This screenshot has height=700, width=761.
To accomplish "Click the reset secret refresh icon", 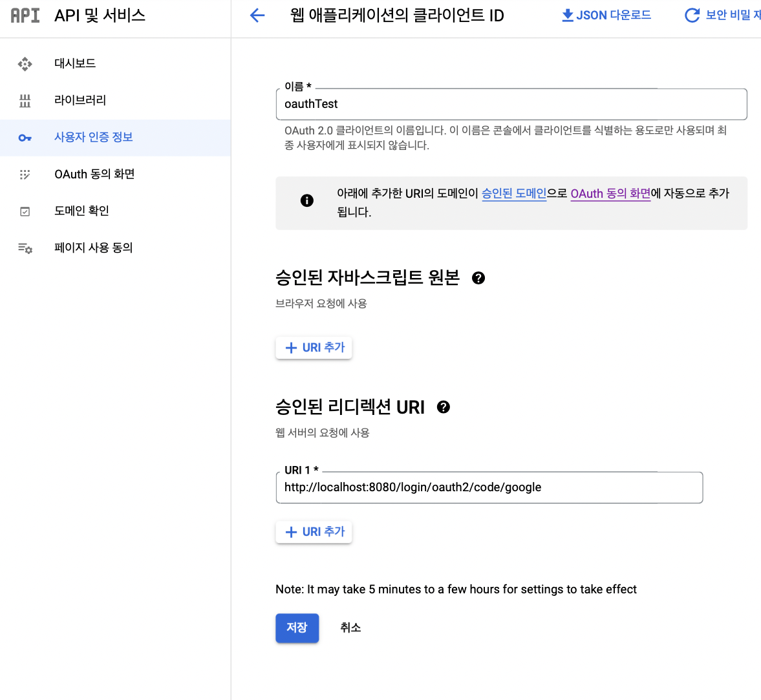I will coord(692,15).
